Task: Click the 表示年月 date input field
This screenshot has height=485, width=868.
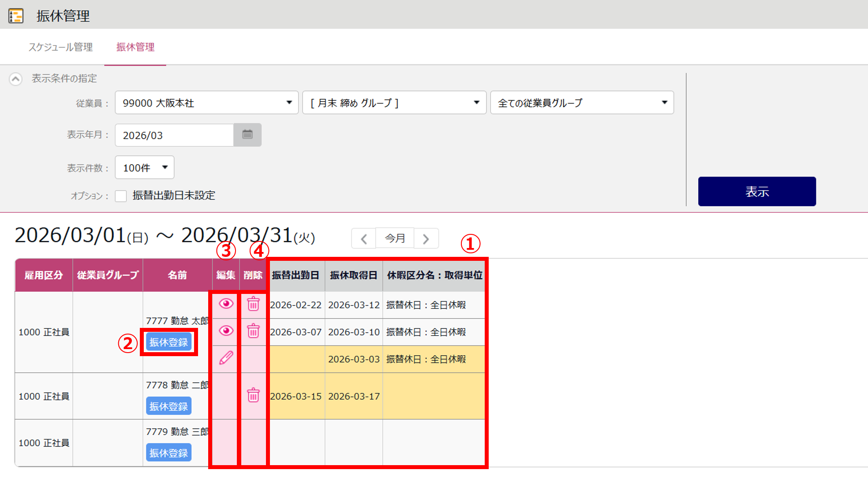Action: [x=174, y=135]
